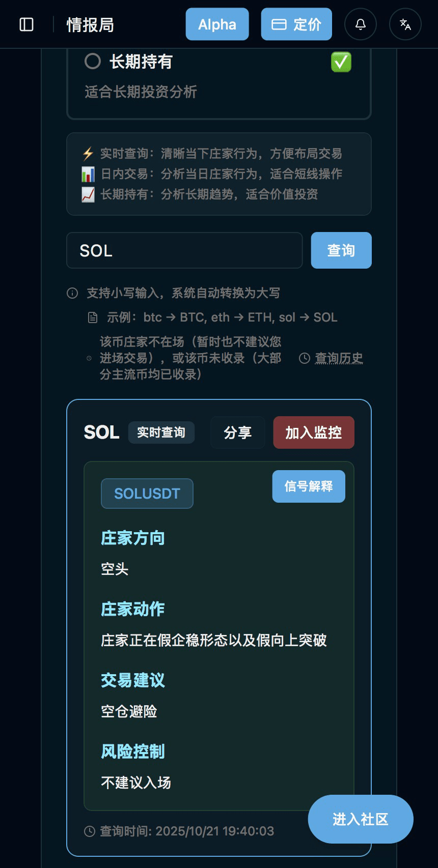The height and width of the screenshot is (868, 438).
Task: Click the info icon beside 支持小写输入
Action: tap(72, 293)
